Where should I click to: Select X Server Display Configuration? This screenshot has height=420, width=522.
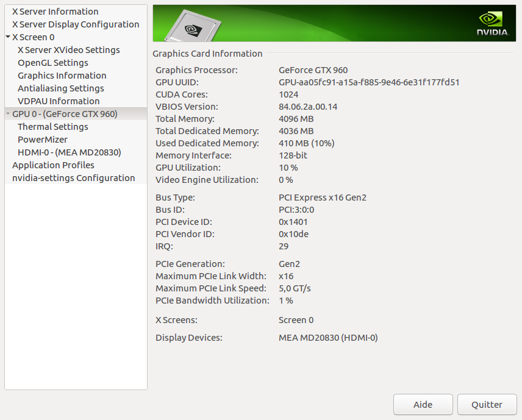point(76,24)
